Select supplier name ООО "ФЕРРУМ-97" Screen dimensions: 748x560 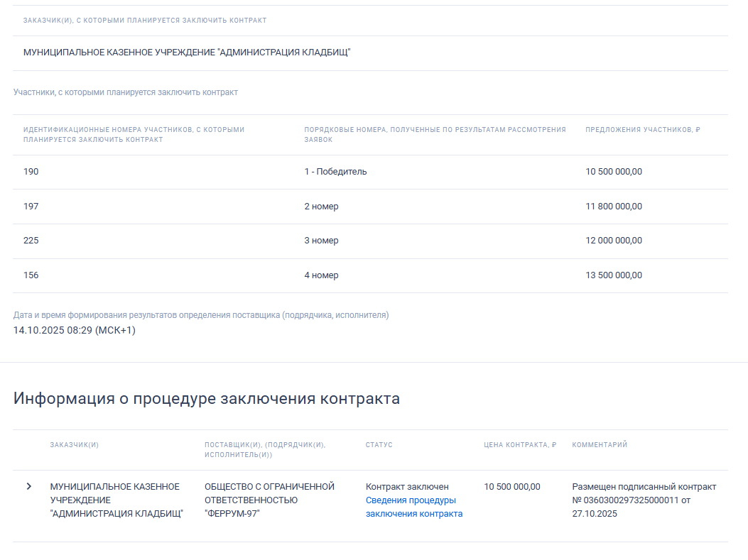click(269, 500)
